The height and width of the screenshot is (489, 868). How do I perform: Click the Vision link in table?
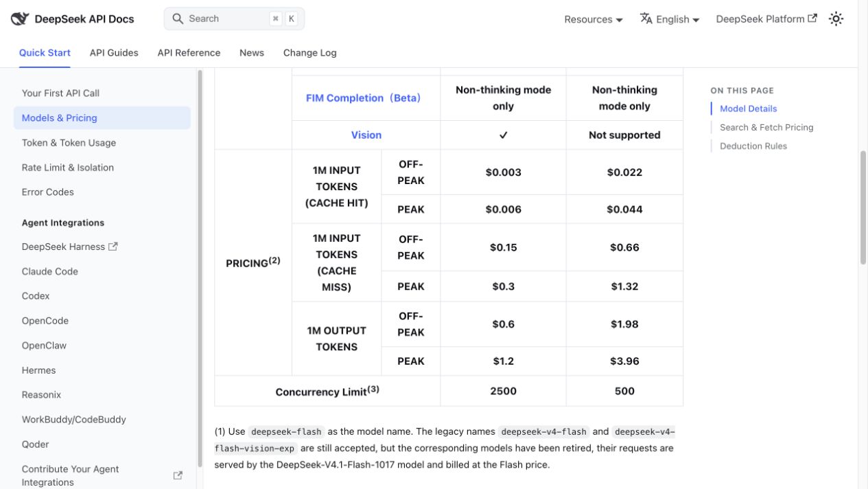click(366, 135)
